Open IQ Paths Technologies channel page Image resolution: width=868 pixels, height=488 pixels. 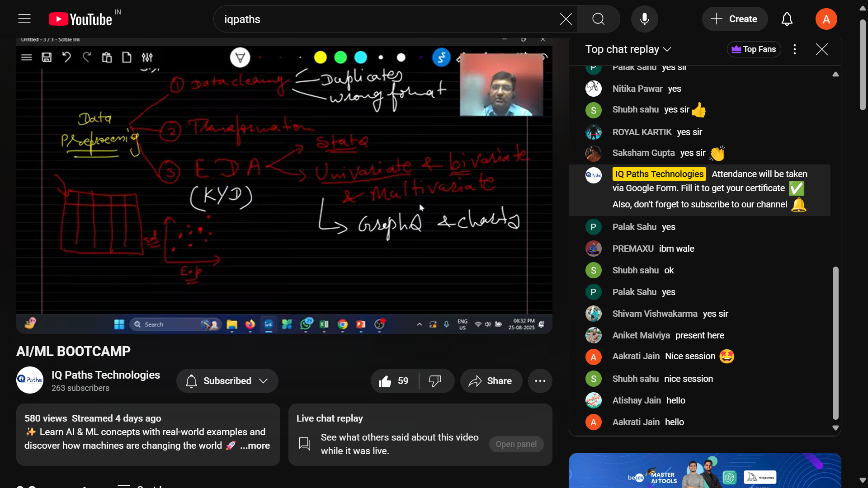[105, 375]
